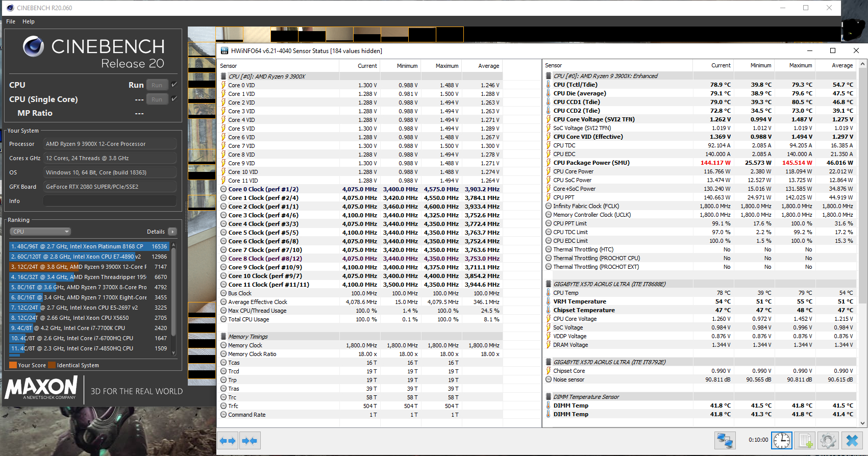Select Core i7-7700K ranking entry
The width and height of the screenshot is (868, 456).
pyautogui.click(x=90, y=328)
